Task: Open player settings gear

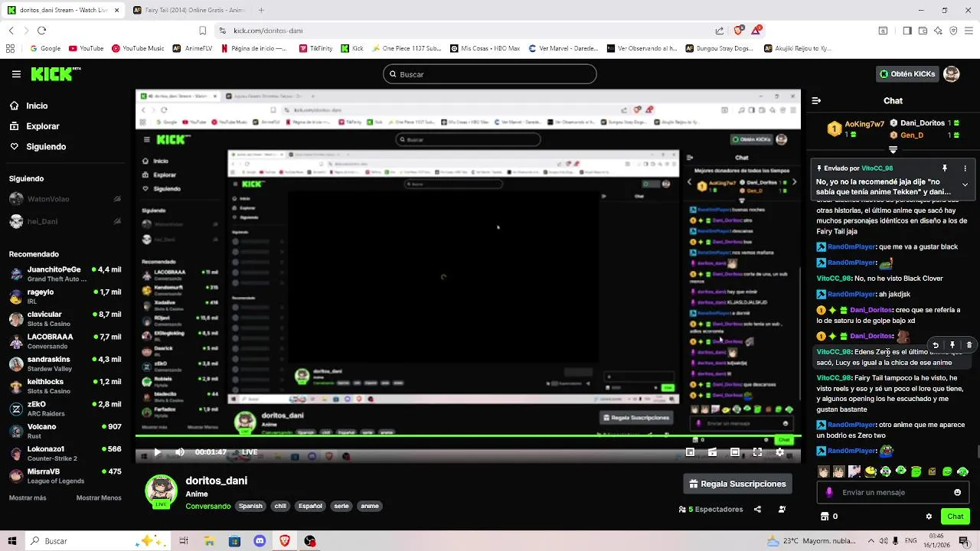Action: (x=779, y=452)
